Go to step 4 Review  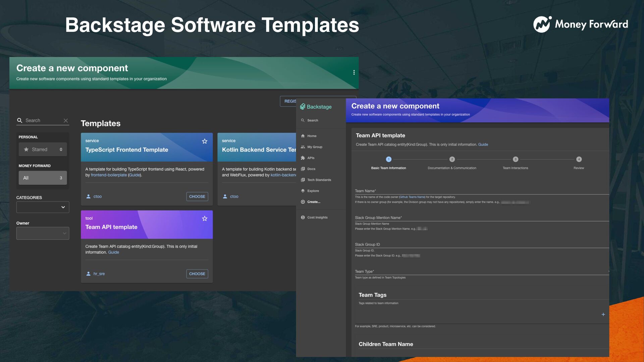coord(579,163)
